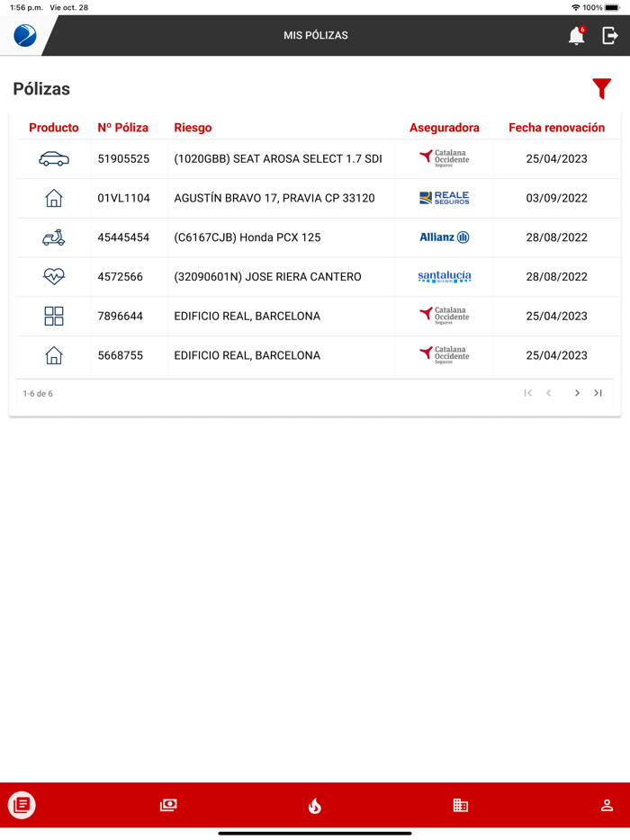Go to last page of results
This screenshot has height=840, width=630.
tap(598, 393)
